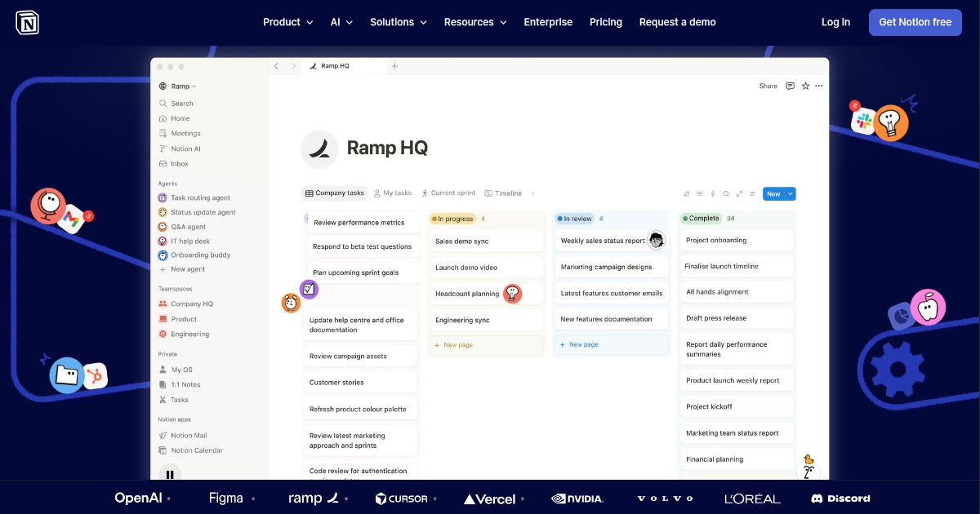980x514 pixels.
Task: Select the Ramp HQ browser tab
Action: (344, 66)
